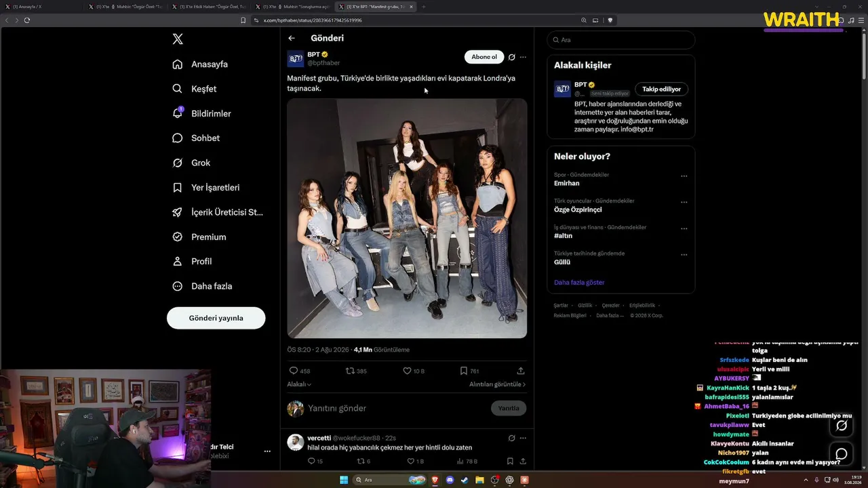Open the Güllü trending topic
The width and height of the screenshot is (868, 488).
point(562,262)
